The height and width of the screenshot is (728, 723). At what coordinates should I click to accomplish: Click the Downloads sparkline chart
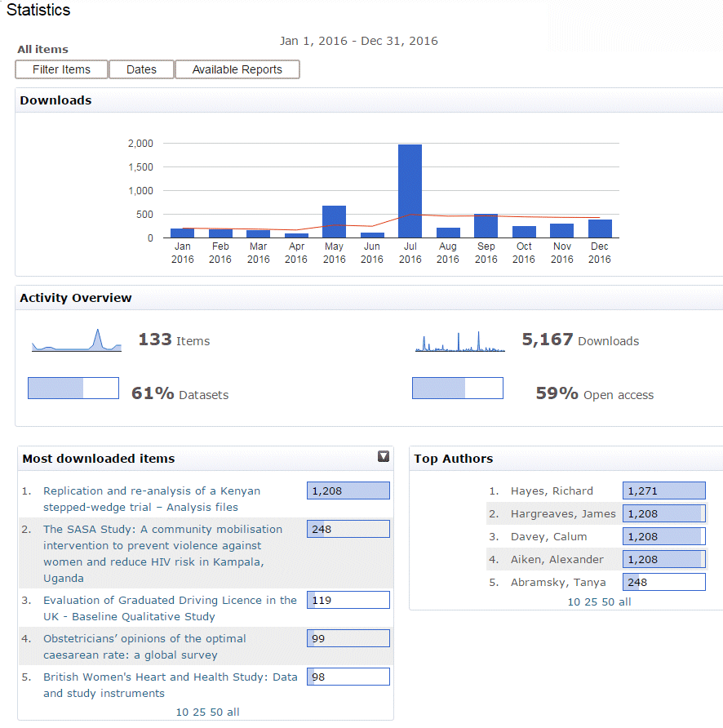[x=459, y=341]
